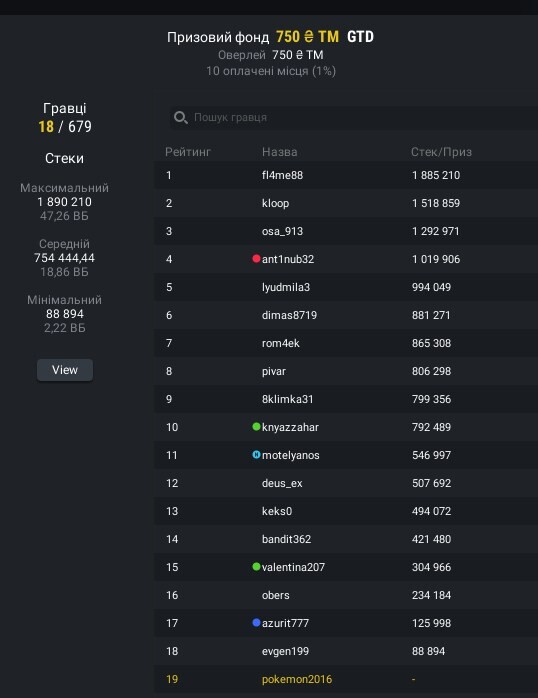Select the kloop player row
This screenshot has width=538, height=698.
coord(346,203)
